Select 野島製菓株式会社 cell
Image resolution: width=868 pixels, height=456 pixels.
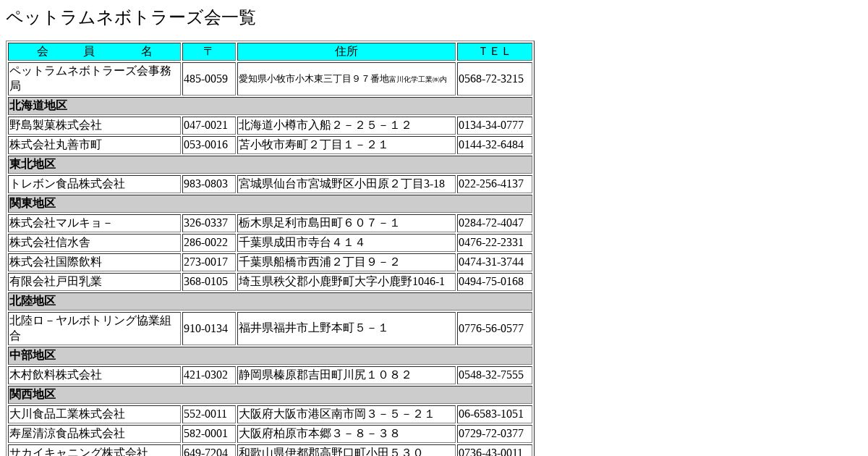click(x=95, y=125)
